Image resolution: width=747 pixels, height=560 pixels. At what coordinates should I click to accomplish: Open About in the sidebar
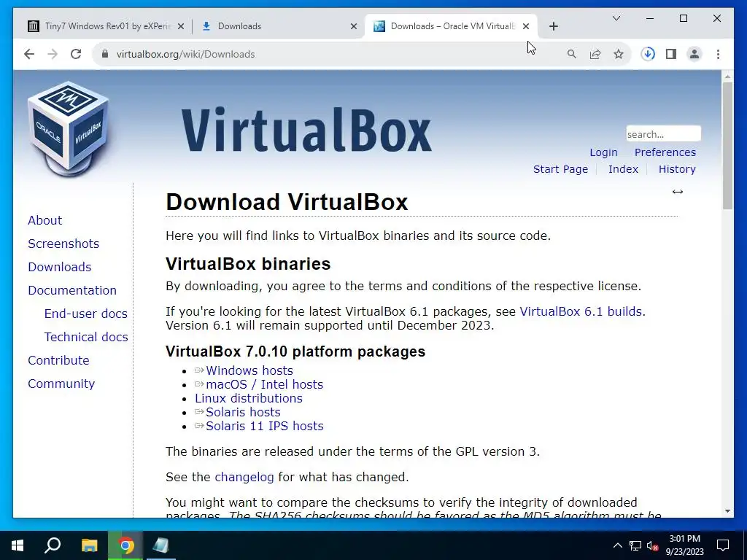point(44,220)
